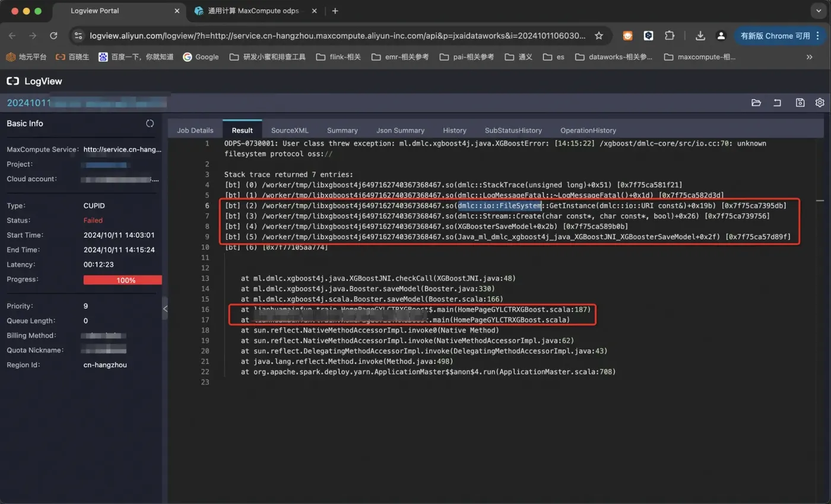Close the Logview Portal tab

(x=177, y=11)
